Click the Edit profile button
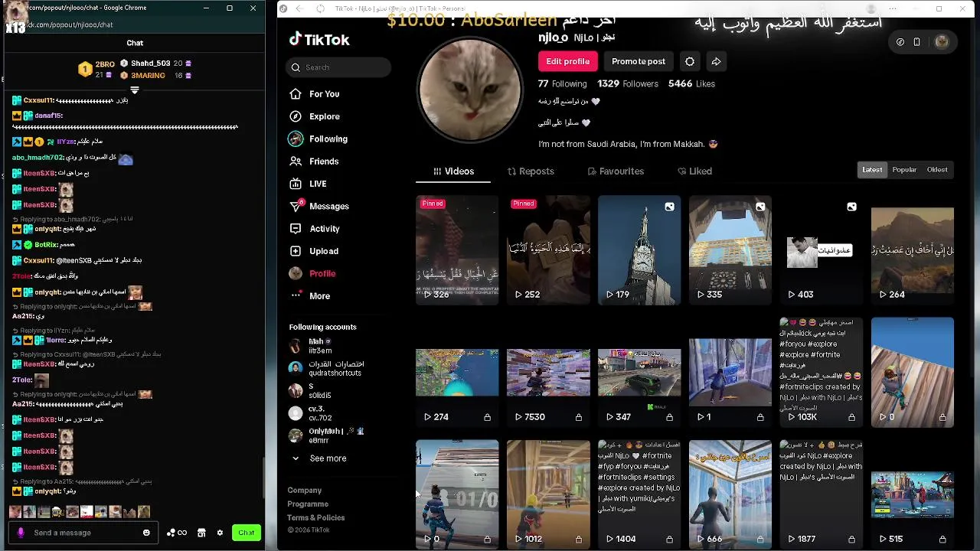The height and width of the screenshot is (551, 980). (x=568, y=61)
